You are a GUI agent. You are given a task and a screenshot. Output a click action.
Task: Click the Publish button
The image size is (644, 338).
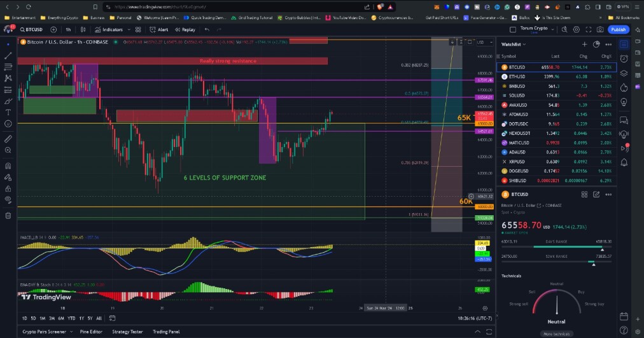(618, 29)
